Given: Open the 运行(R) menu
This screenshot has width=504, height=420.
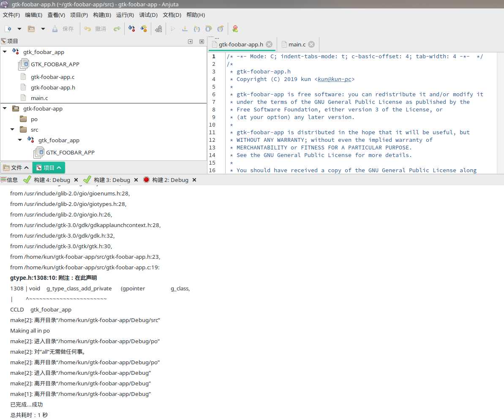Looking at the screenshot, I should pos(125,15).
